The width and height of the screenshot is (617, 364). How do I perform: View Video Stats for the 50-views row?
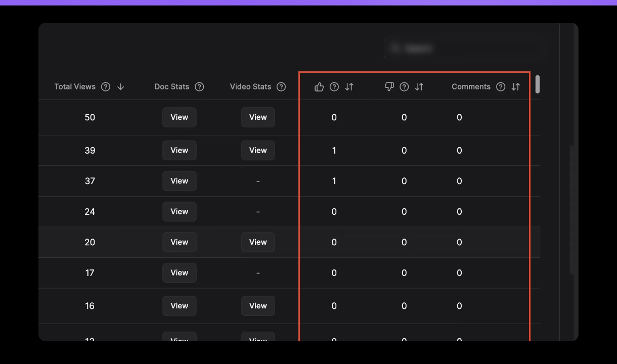click(258, 117)
